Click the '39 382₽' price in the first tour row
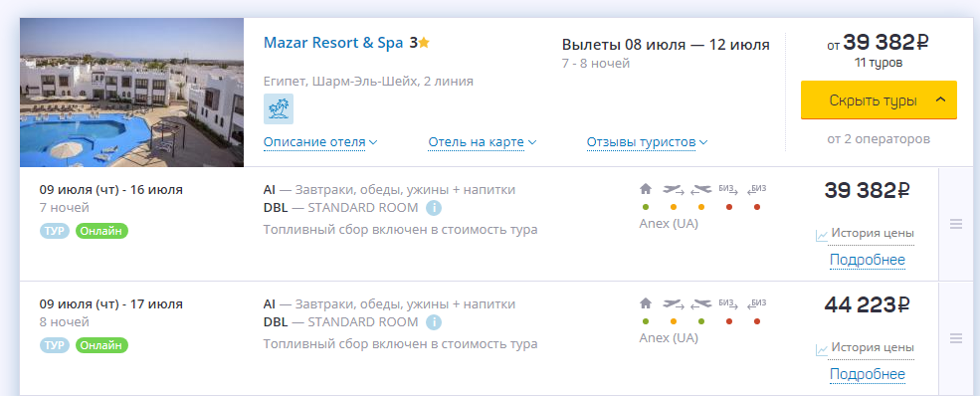 (867, 190)
